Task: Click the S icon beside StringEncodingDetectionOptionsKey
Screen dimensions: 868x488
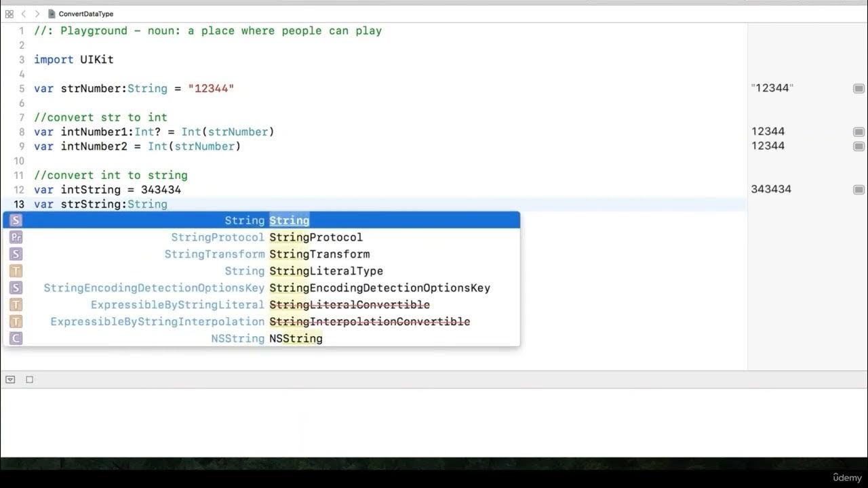Action: [x=16, y=288]
